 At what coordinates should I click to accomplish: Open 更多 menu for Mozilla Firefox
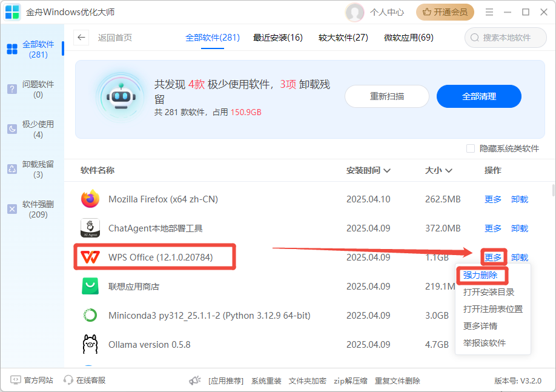pyautogui.click(x=493, y=199)
